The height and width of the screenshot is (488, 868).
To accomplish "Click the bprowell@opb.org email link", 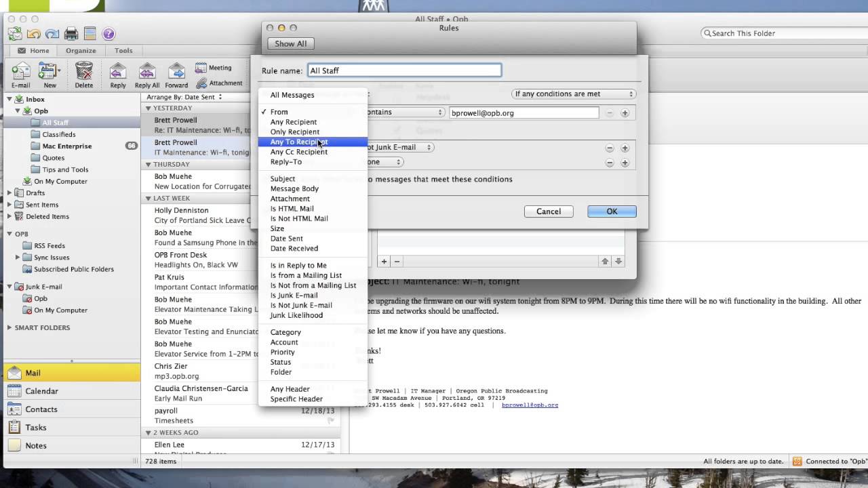I will [530, 405].
